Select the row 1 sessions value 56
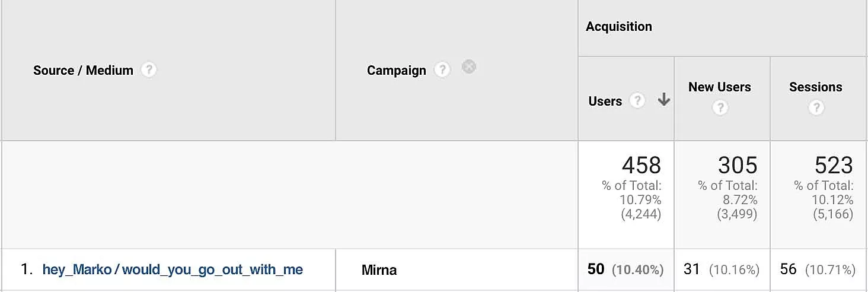 pos(788,269)
